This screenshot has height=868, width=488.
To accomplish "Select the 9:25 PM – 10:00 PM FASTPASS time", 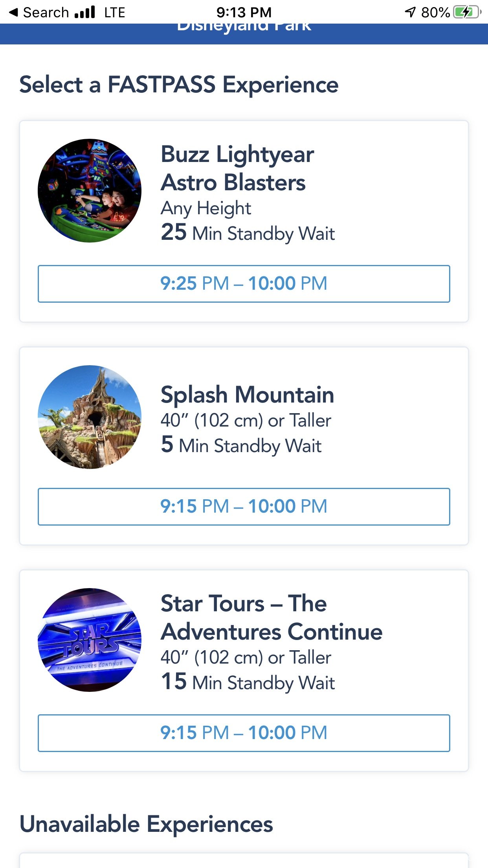I will pos(244,284).
